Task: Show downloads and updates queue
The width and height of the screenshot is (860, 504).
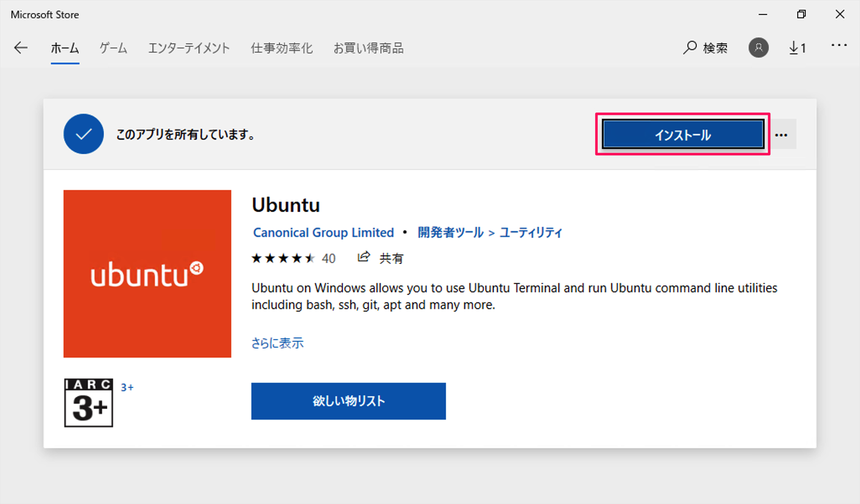Action: click(797, 48)
